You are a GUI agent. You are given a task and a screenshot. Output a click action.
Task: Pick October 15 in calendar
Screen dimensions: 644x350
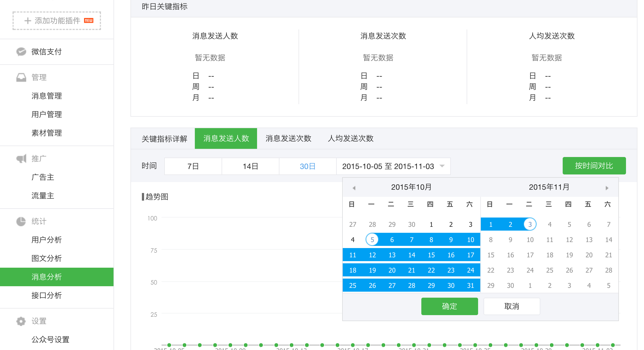(x=431, y=255)
